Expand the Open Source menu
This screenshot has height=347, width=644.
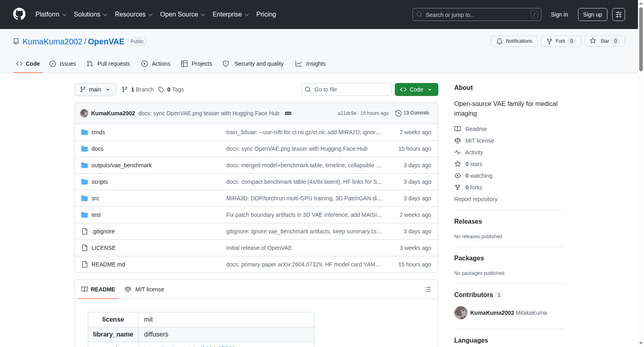click(x=182, y=15)
